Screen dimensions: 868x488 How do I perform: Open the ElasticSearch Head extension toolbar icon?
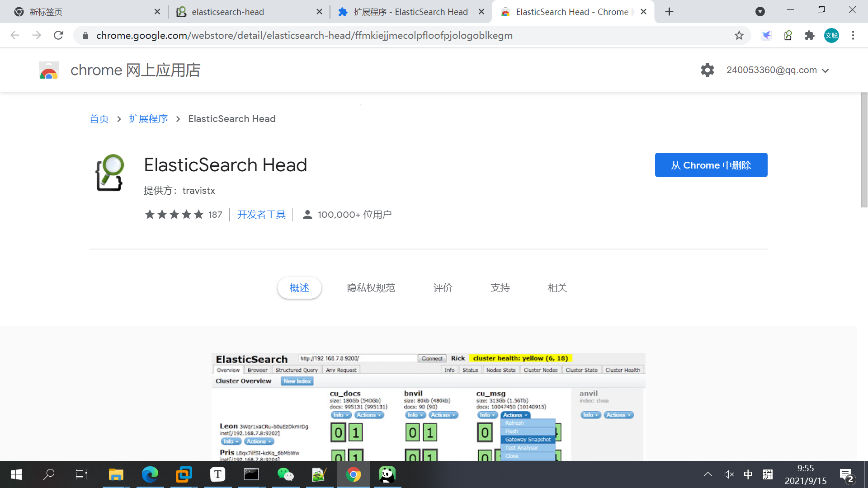point(788,35)
